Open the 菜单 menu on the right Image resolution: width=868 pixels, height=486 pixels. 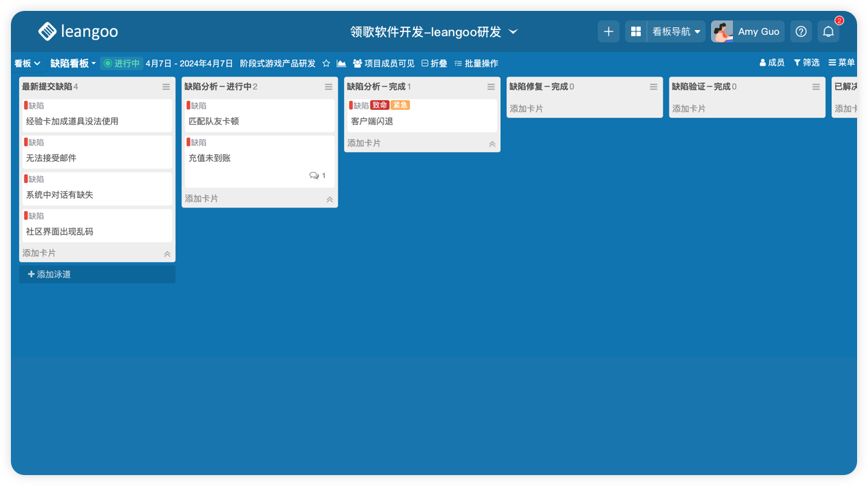pyautogui.click(x=841, y=63)
